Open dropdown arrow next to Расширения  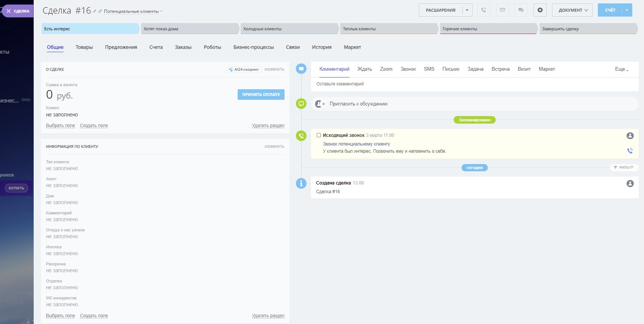(x=467, y=10)
